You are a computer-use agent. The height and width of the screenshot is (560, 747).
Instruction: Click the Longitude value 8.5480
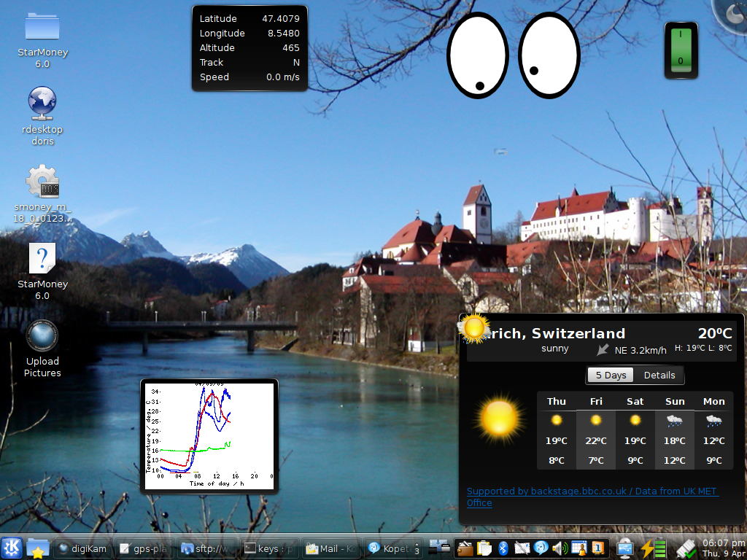click(284, 34)
